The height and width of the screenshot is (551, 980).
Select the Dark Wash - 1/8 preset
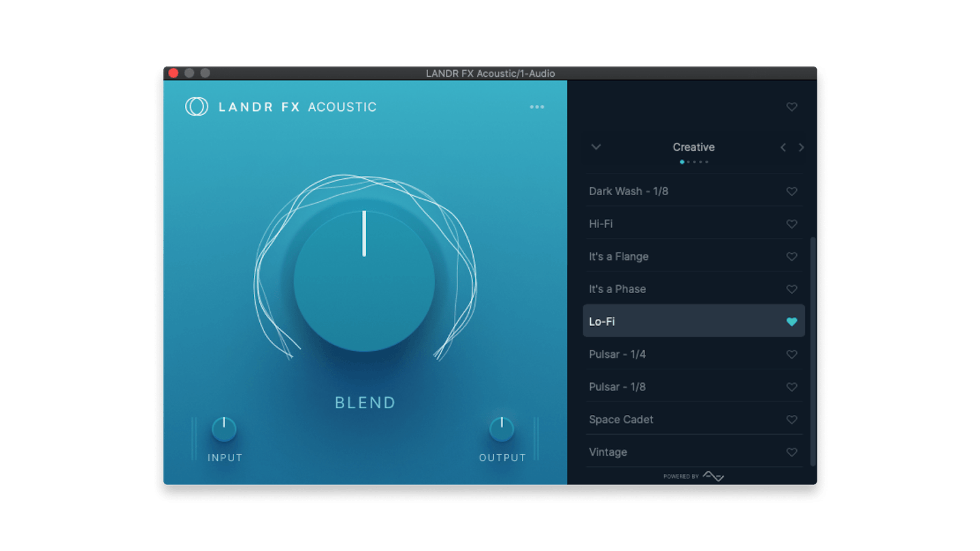pyautogui.click(x=693, y=191)
